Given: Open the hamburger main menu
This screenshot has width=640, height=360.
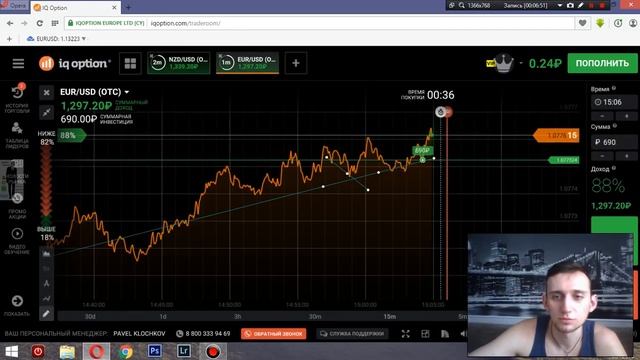Looking at the screenshot, I should pos(18,64).
